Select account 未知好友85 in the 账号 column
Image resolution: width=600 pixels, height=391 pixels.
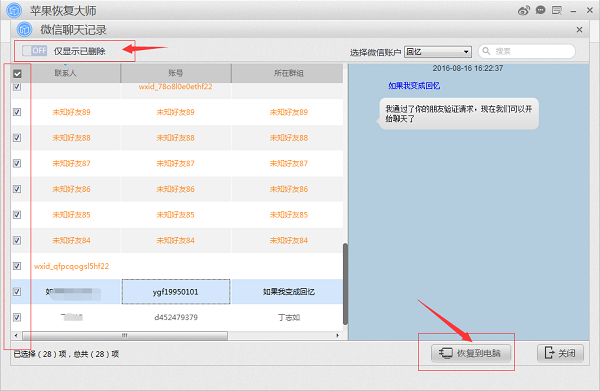coord(176,215)
